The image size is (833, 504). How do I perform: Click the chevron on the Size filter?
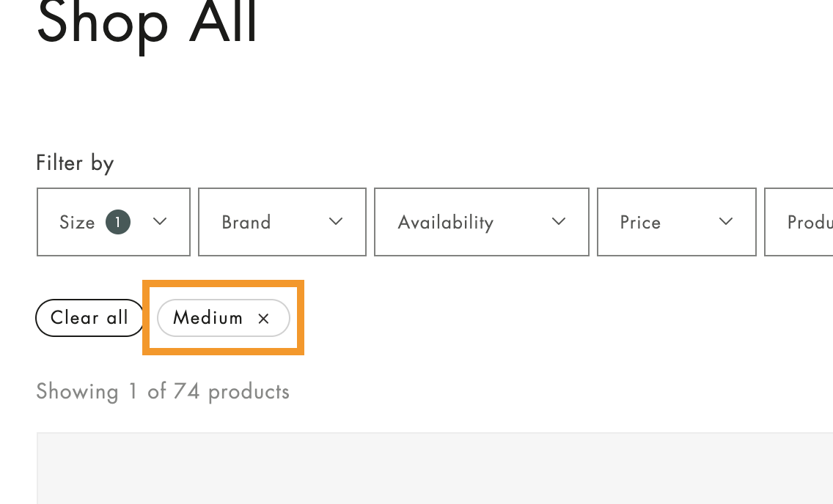[x=160, y=222]
